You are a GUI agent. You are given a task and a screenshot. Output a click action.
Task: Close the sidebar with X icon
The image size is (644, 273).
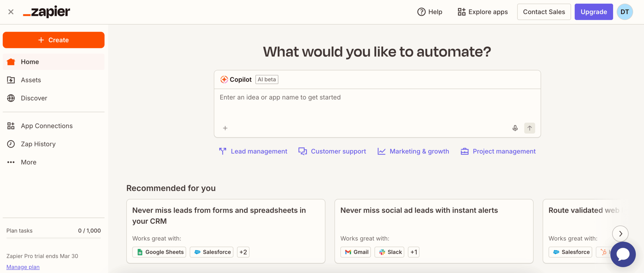pyautogui.click(x=11, y=12)
